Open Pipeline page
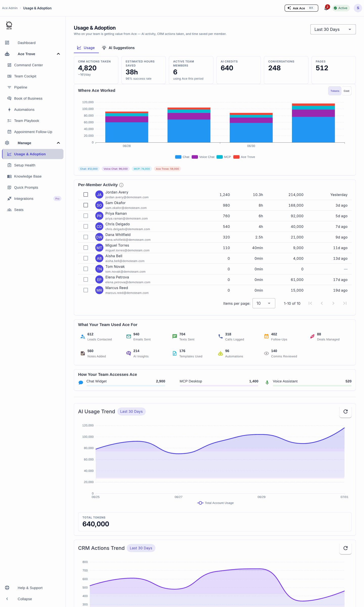 (x=33, y=87)
